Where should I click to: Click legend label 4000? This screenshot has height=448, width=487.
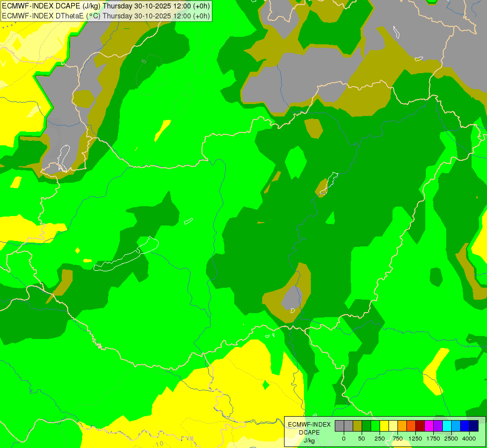tap(469, 439)
